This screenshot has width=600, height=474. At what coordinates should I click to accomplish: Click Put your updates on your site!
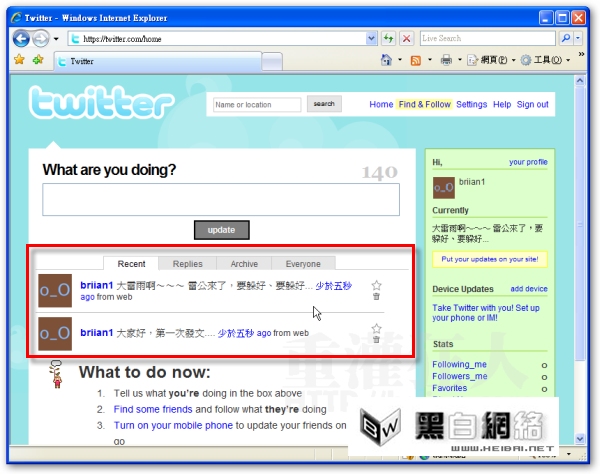click(490, 259)
